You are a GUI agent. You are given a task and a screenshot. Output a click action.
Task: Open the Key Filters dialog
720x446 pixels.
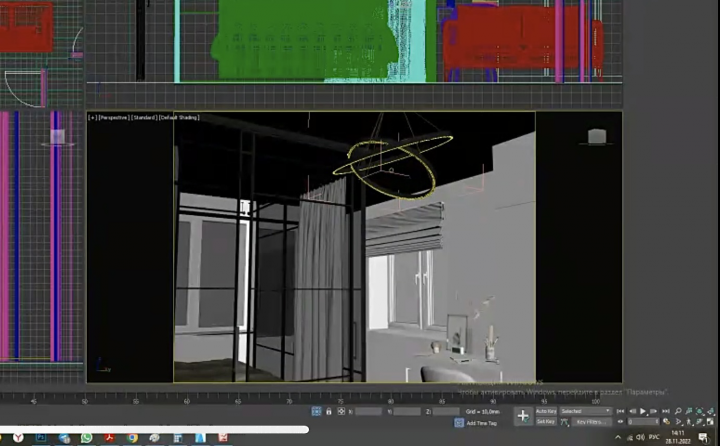591,422
